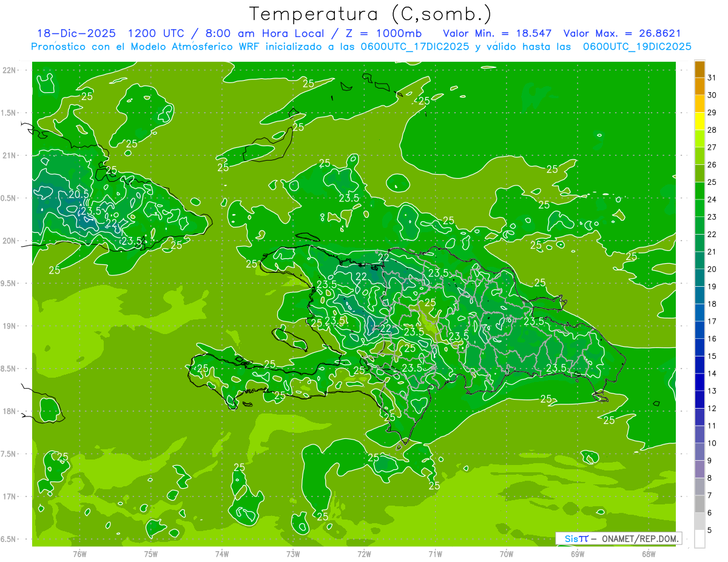The height and width of the screenshot is (562, 728).
Task: Click the "6.5N" latitude axis label
Action: (x=9, y=539)
